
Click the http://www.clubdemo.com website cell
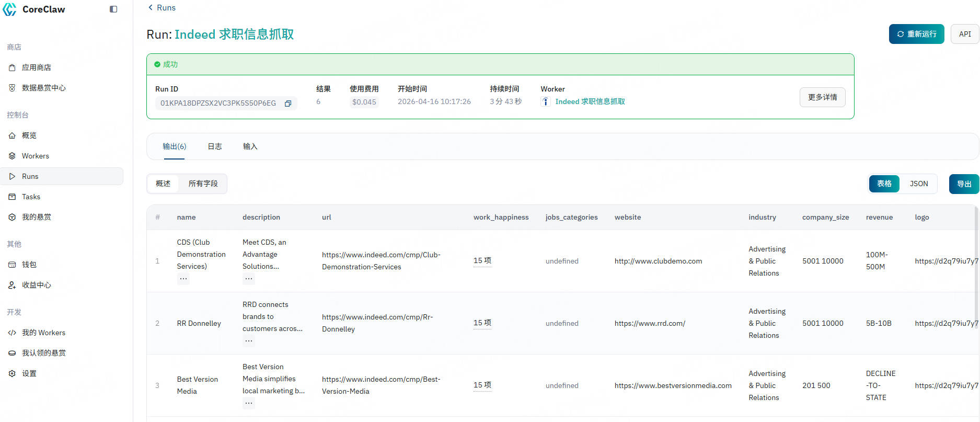[x=658, y=261]
